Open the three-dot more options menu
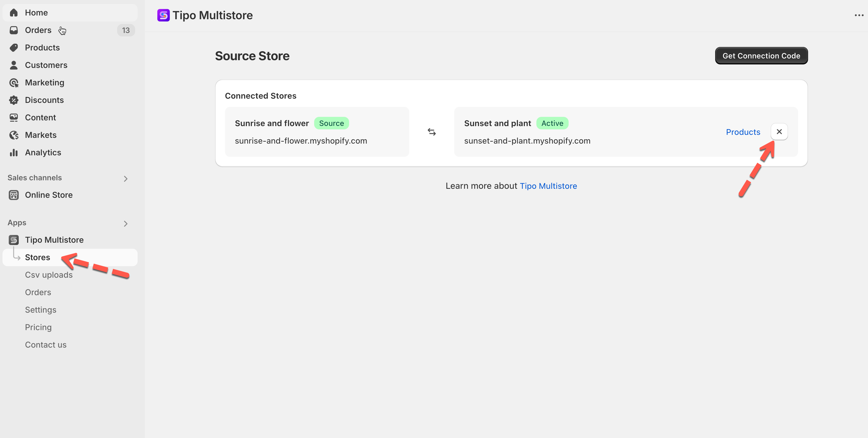The image size is (868, 438). 859,15
